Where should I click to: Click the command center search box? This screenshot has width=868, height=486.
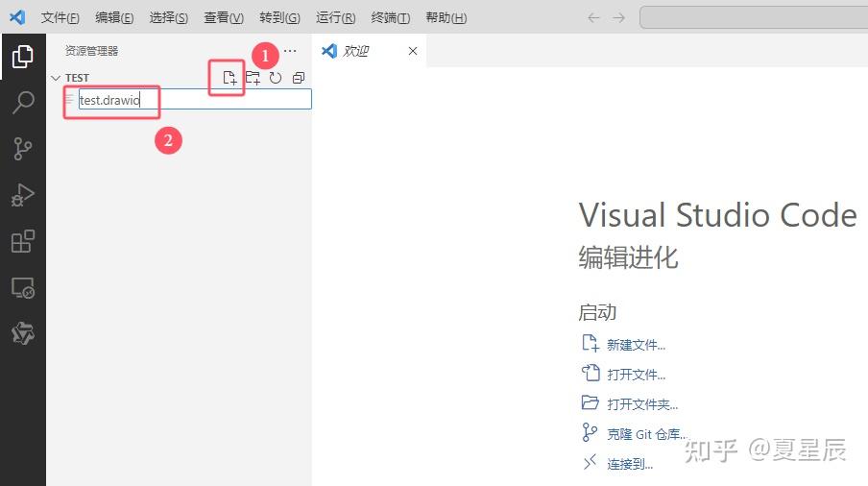click(754, 17)
